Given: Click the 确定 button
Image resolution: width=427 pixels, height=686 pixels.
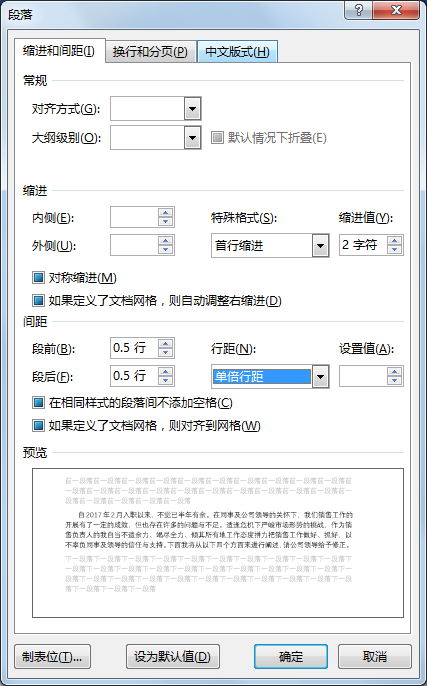Looking at the screenshot, I should [x=291, y=656].
